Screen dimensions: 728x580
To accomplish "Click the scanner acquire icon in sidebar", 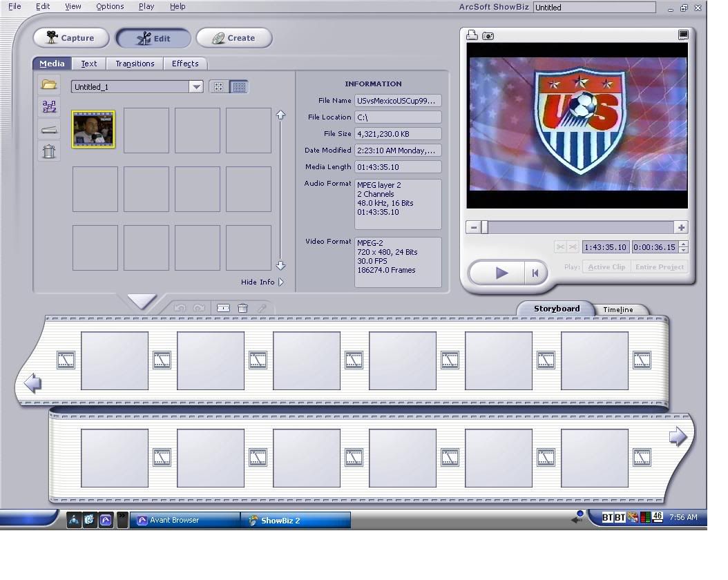I will coord(49,129).
